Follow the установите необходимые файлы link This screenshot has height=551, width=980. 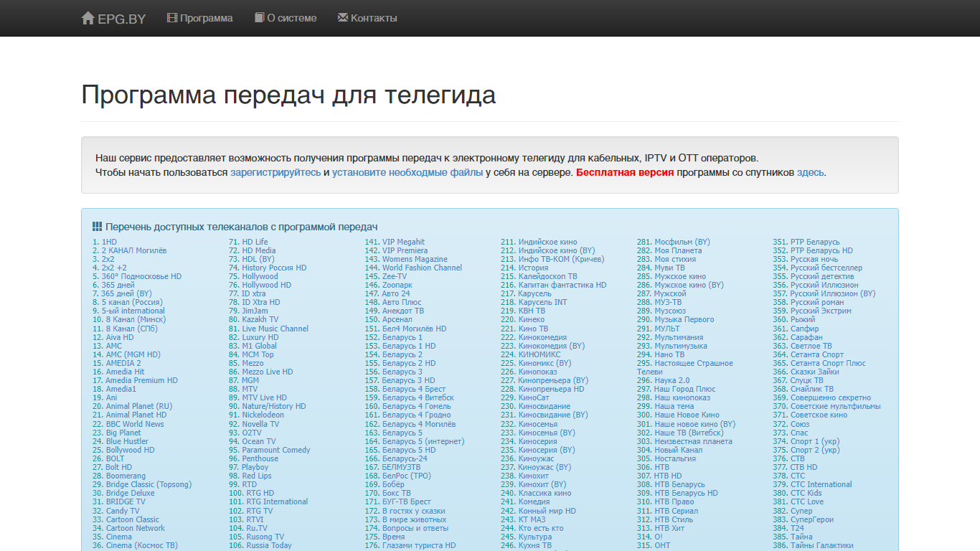407,173
